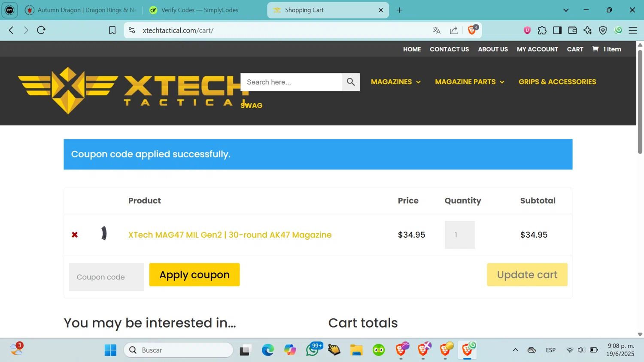Open CART link in top navigation
Viewport: 644px width, 362px height.
point(575,49)
